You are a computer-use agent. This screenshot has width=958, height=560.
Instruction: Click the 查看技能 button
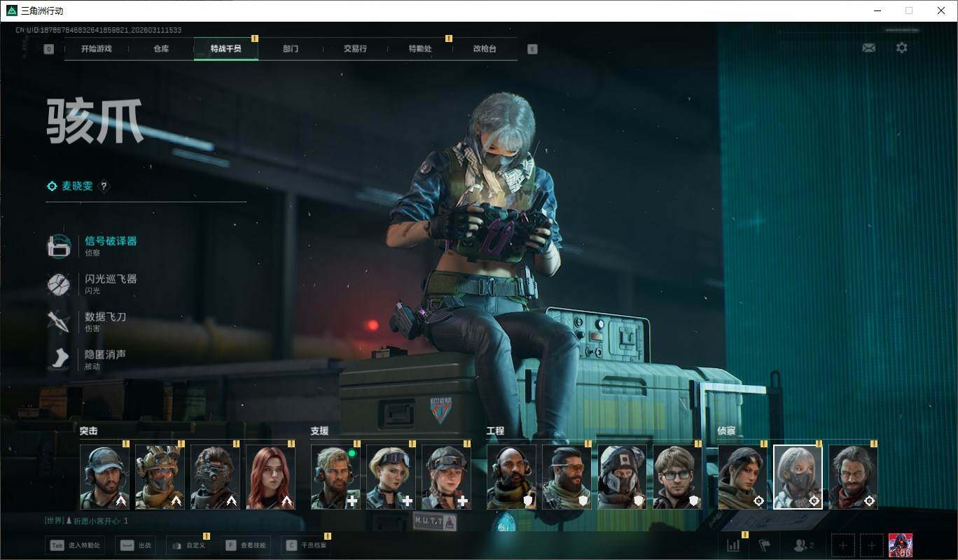pos(245,545)
